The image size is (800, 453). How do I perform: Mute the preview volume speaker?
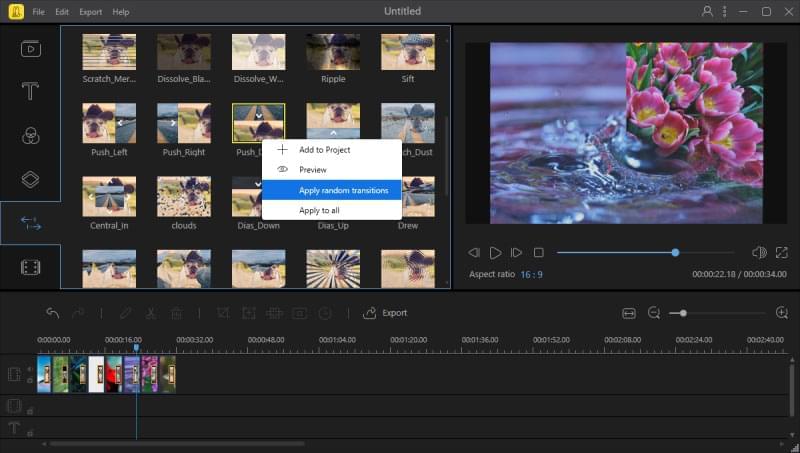point(759,253)
